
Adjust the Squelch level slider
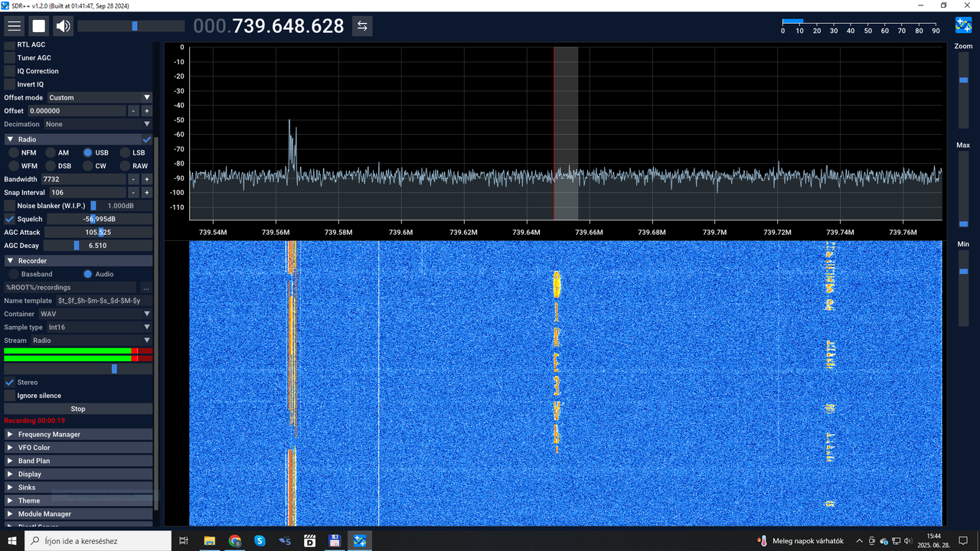point(100,219)
